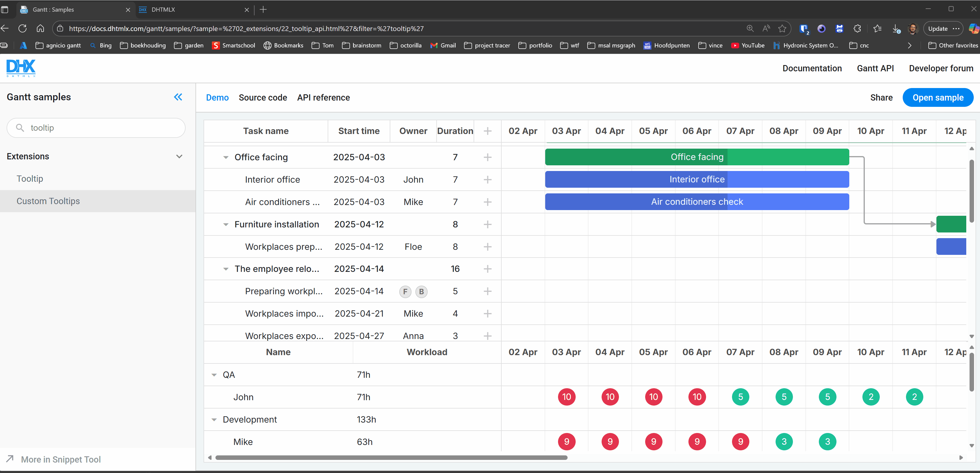Collapse The employee relo task group

(226, 269)
